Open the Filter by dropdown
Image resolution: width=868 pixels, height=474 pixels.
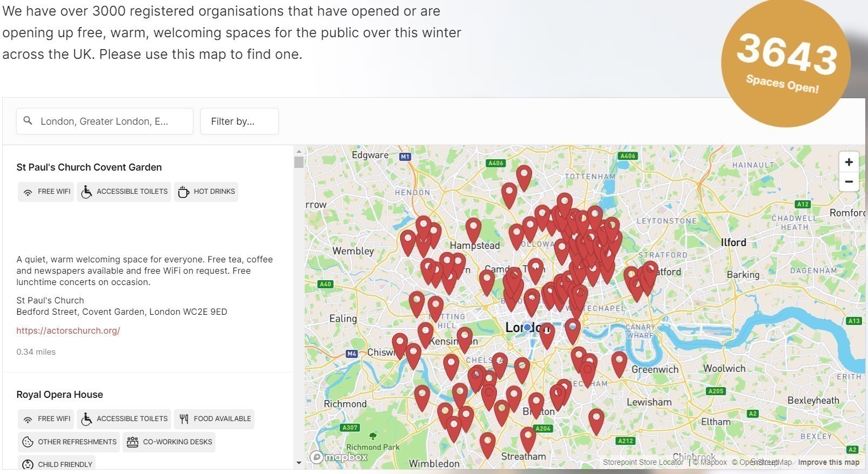coord(239,121)
